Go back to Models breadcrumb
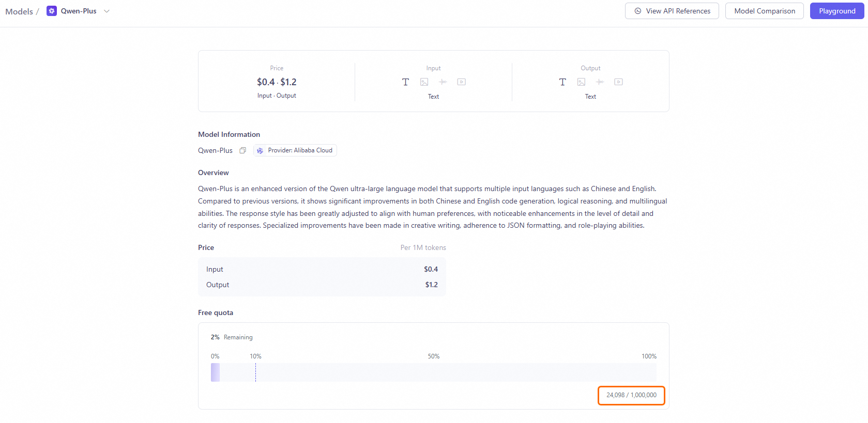The height and width of the screenshot is (423, 868). pyautogui.click(x=19, y=11)
